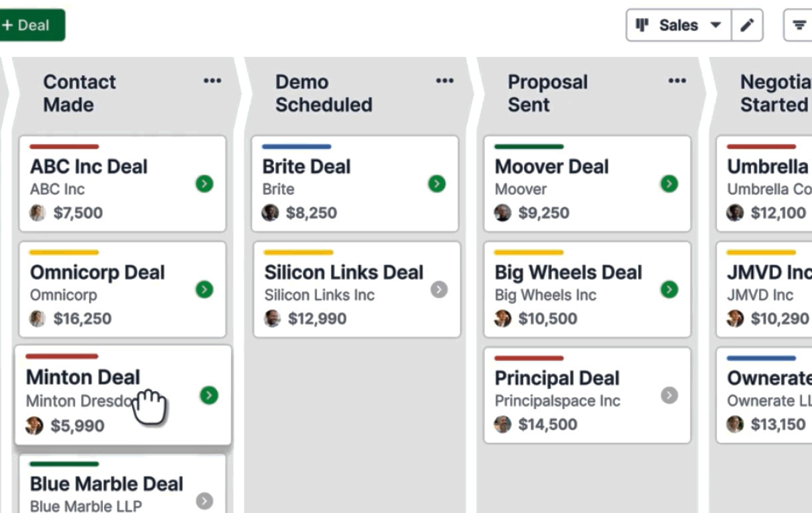Image resolution: width=812 pixels, height=513 pixels.
Task: Click the green arrow on Moover Deal
Action: (x=669, y=184)
